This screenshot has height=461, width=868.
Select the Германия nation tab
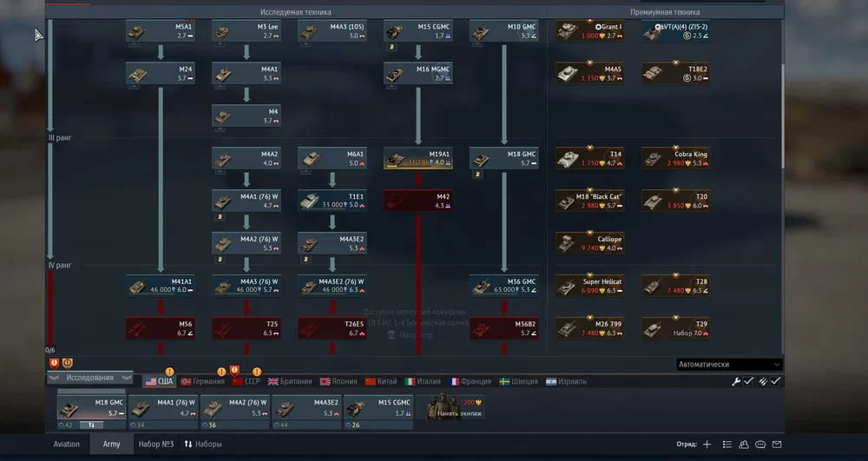[202, 381]
